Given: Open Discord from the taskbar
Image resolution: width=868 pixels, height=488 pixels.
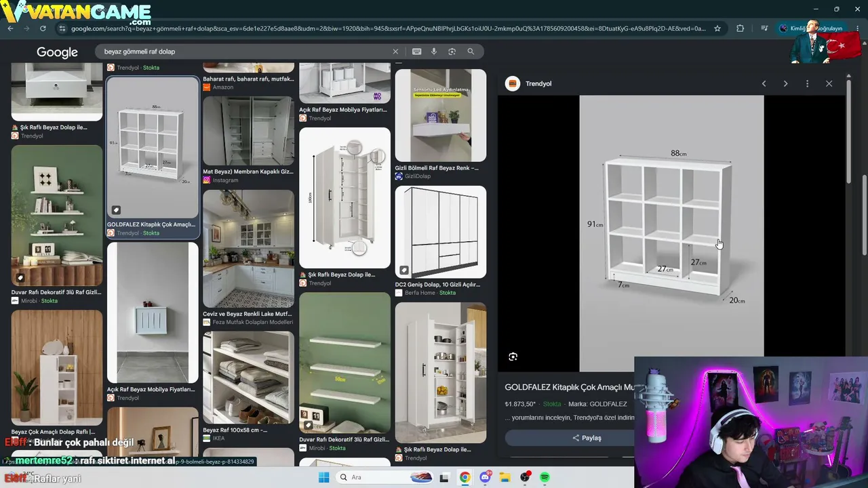Looking at the screenshot, I should coord(485,477).
